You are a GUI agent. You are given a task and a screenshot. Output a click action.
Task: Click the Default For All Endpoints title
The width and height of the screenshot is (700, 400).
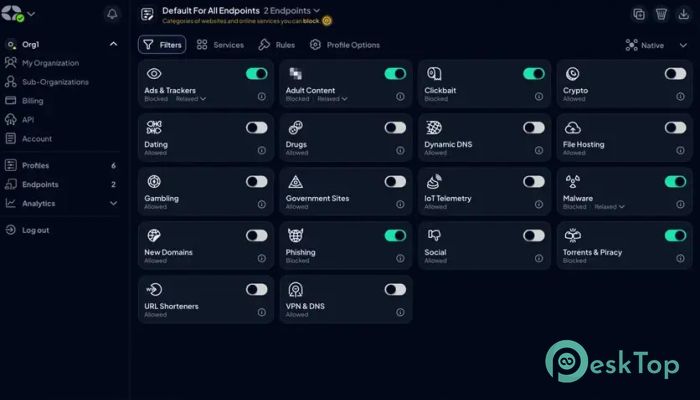pyautogui.click(x=211, y=10)
